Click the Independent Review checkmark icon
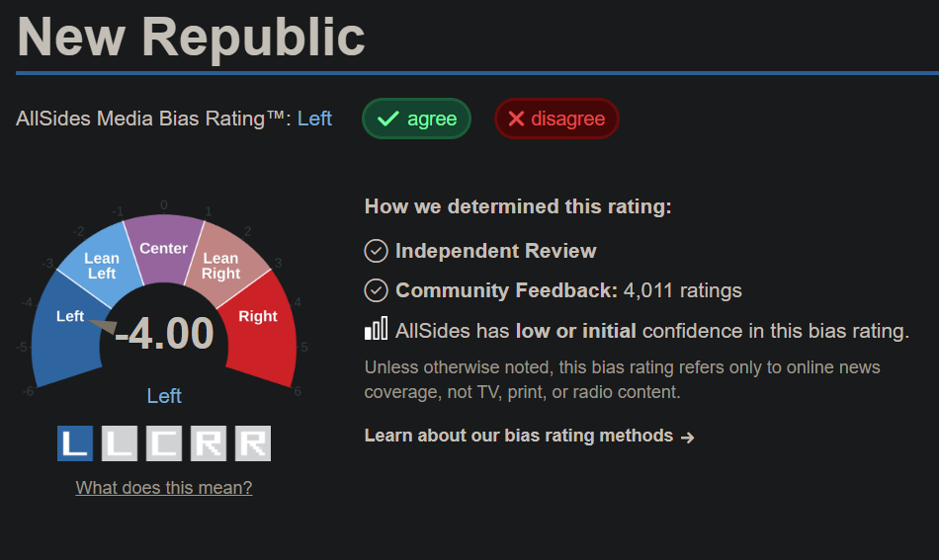Screen dimensions: 939x560 point(376,251)
